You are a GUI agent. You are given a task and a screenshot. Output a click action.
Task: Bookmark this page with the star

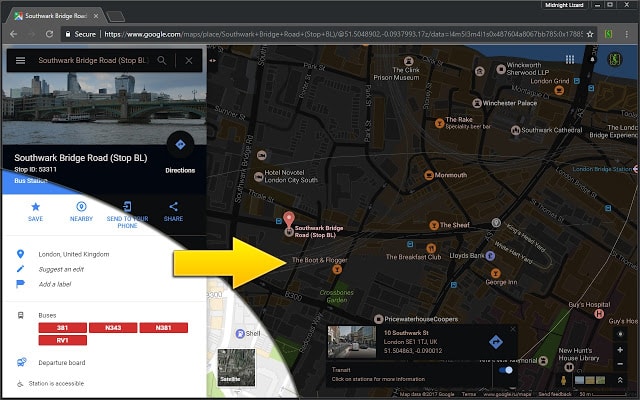[590, 34]
